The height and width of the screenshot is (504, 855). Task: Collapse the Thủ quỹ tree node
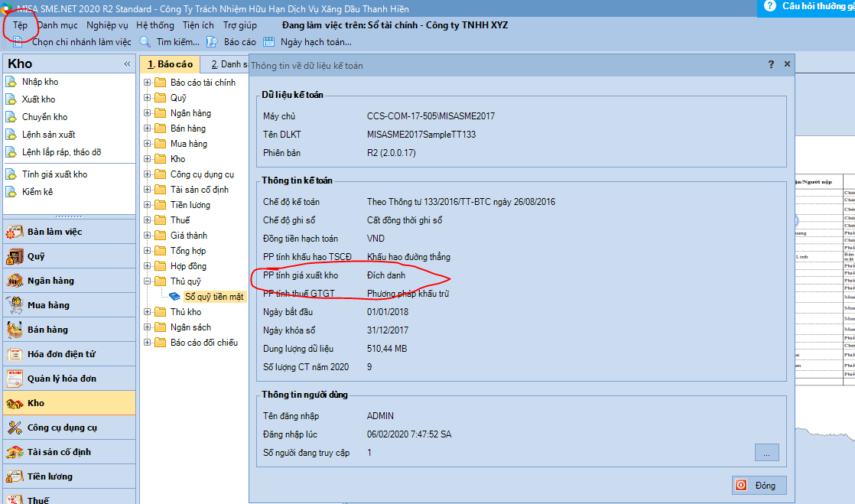(148, 281)
